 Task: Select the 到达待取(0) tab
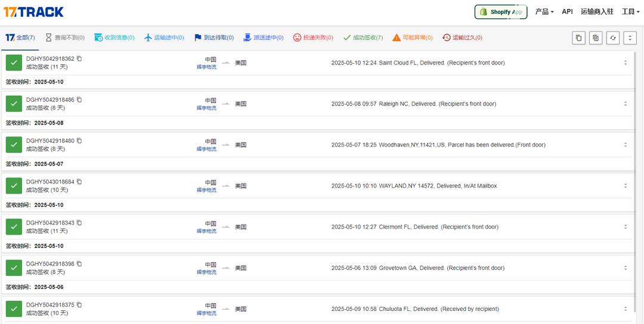[x=213, y=38]
